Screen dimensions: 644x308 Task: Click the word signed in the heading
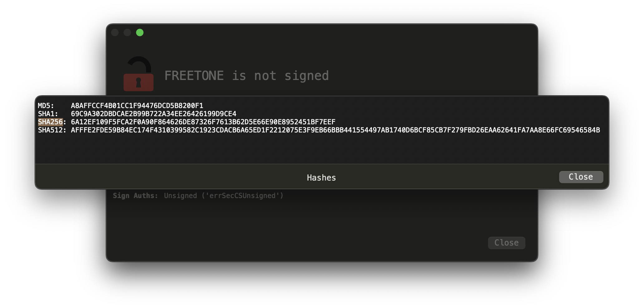[x=306, y=76]
